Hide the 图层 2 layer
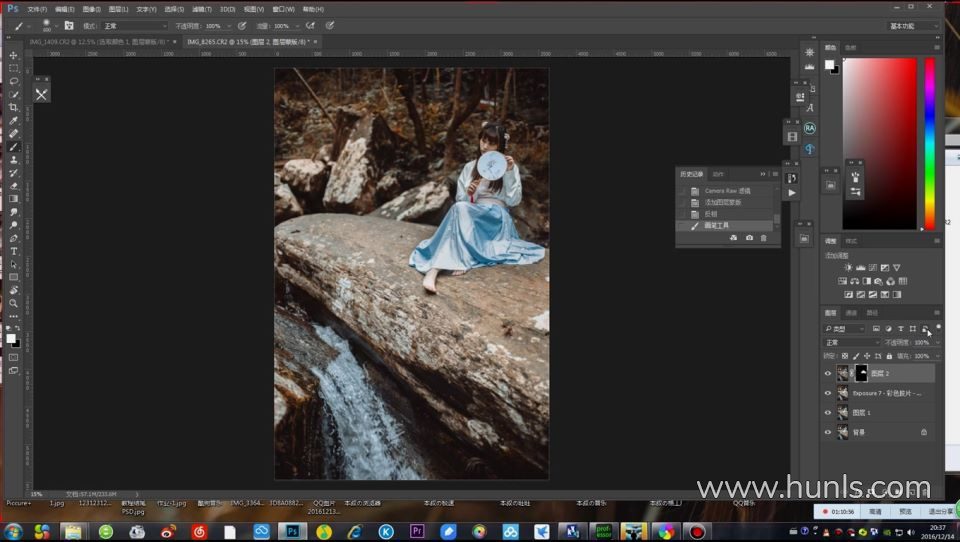The width and height of the screenshot is (960, 542). (827, 373)
